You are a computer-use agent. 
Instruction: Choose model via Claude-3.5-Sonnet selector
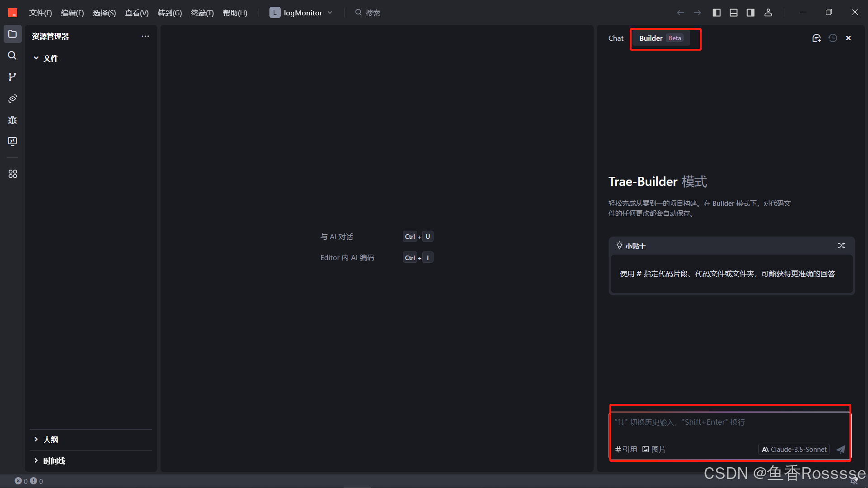pos(794,449)
